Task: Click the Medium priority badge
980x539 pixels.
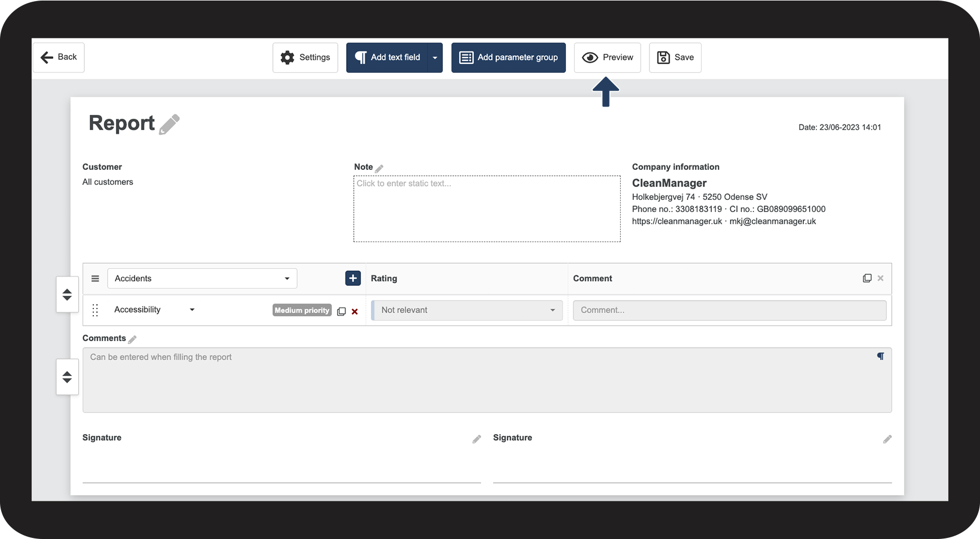Action: click(302, 310)
